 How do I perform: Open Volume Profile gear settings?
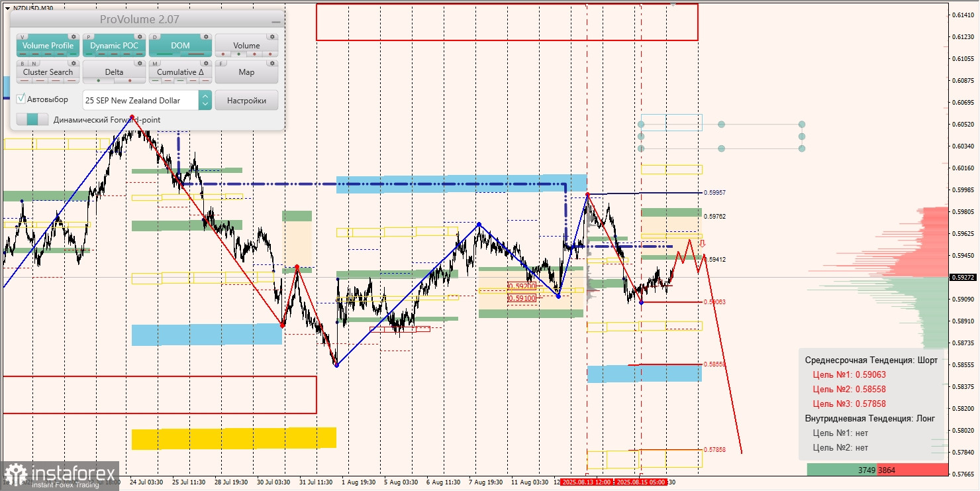[73, 36]
